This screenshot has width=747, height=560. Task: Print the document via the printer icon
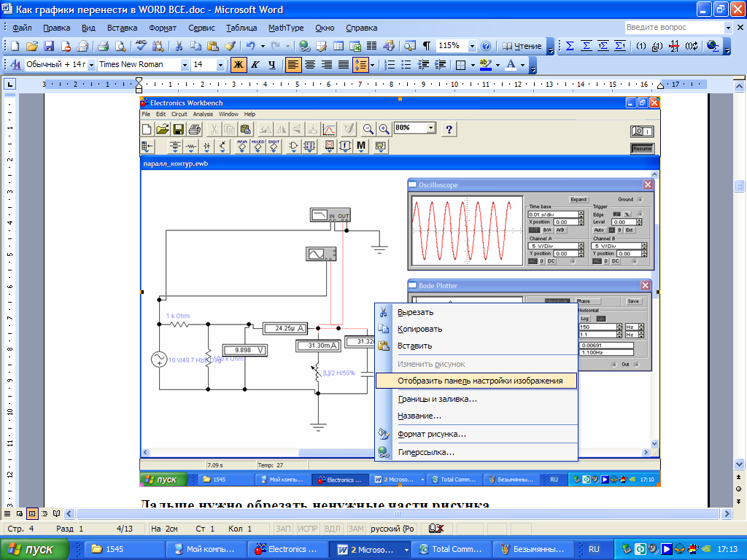point(103,46)
